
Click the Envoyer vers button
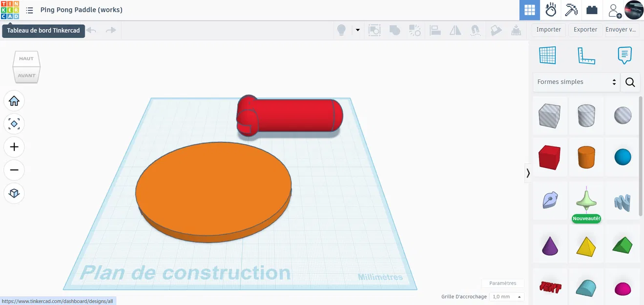pos(622,30)
